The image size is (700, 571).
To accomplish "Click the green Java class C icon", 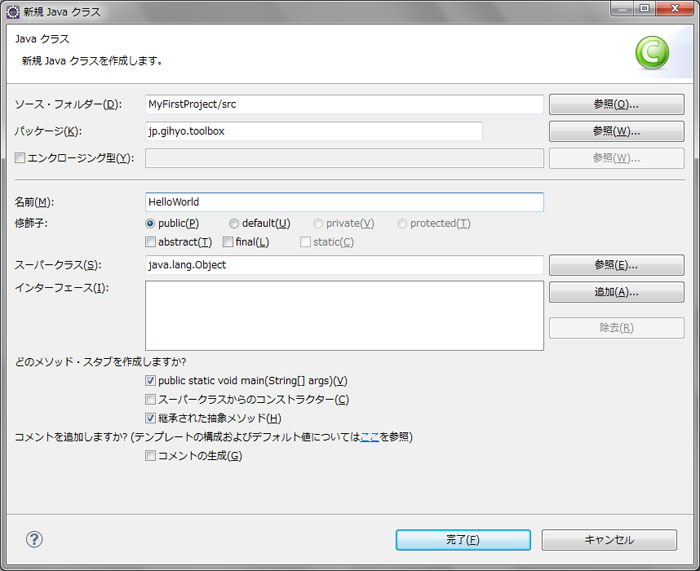I will (x=652, y=53).
